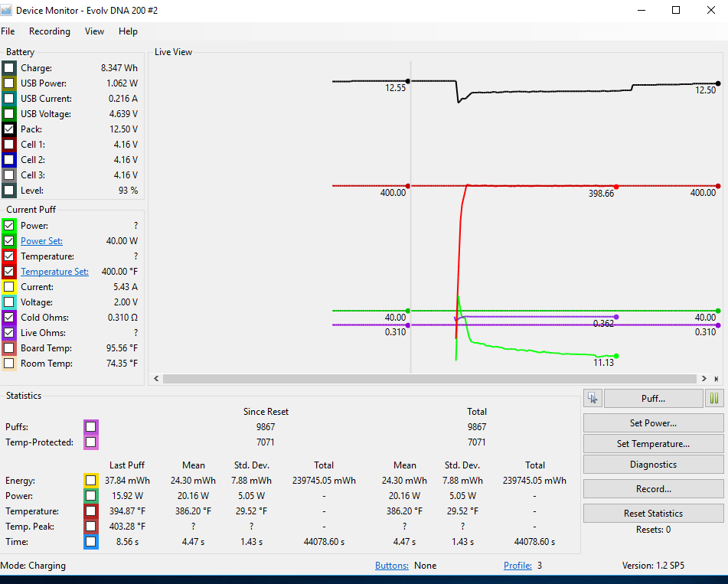Tick the Energy statistics checkbox

click(91, 481)
